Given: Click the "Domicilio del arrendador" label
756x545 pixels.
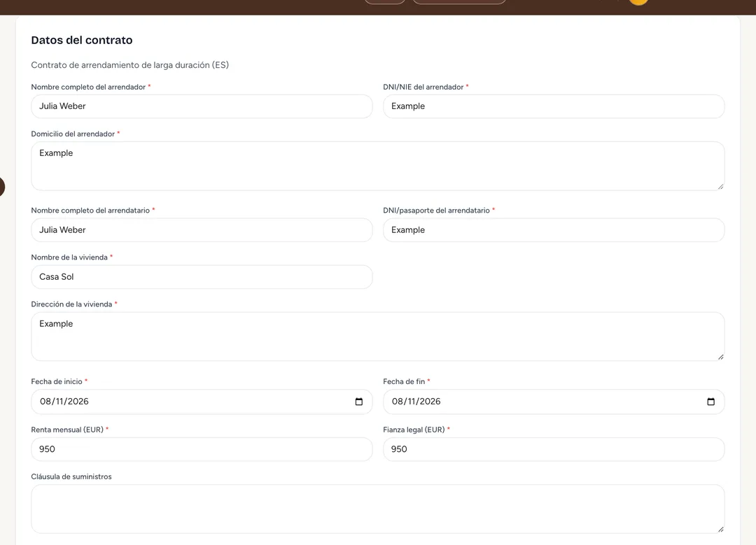Looking at the screenshot, I should click(x=73, y=134).
